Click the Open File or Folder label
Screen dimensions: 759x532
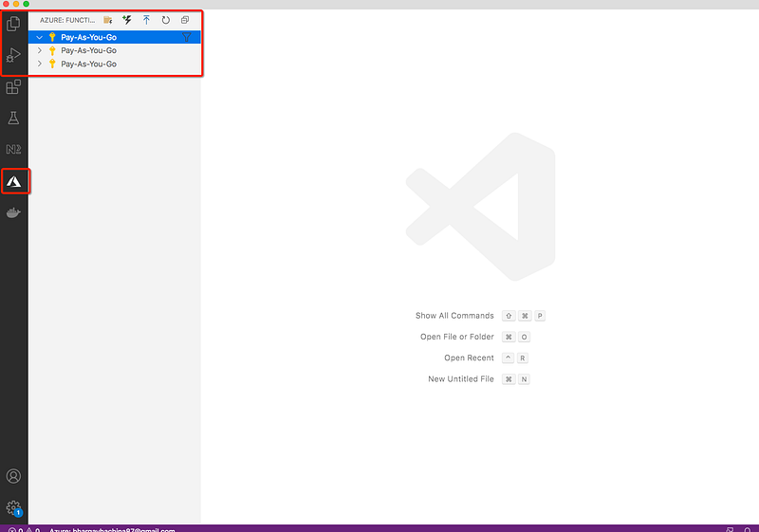457,337
